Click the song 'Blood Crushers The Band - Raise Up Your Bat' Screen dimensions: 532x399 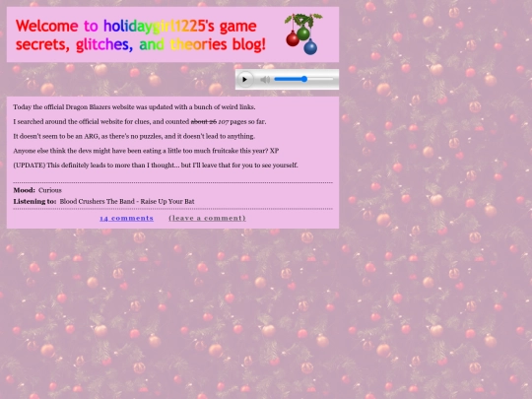127,201
